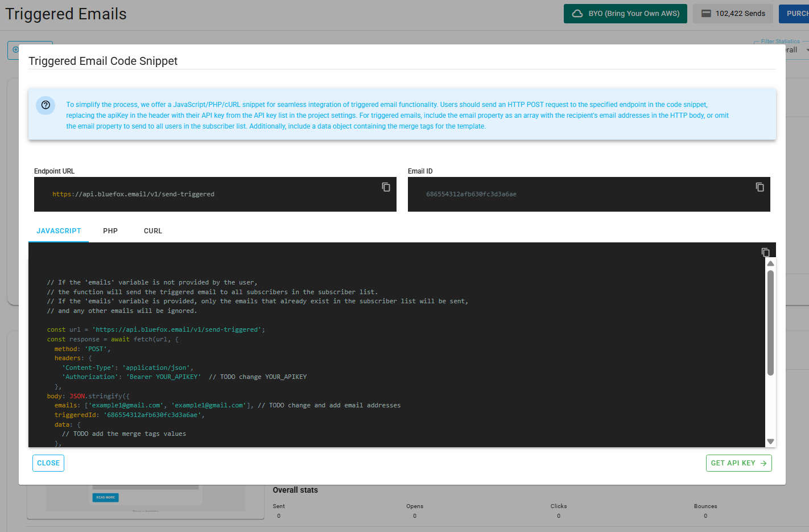Viewport: 809px width, 532px height.
Task: Copy the Email ID using its copy icon
Action: point(760,187)
